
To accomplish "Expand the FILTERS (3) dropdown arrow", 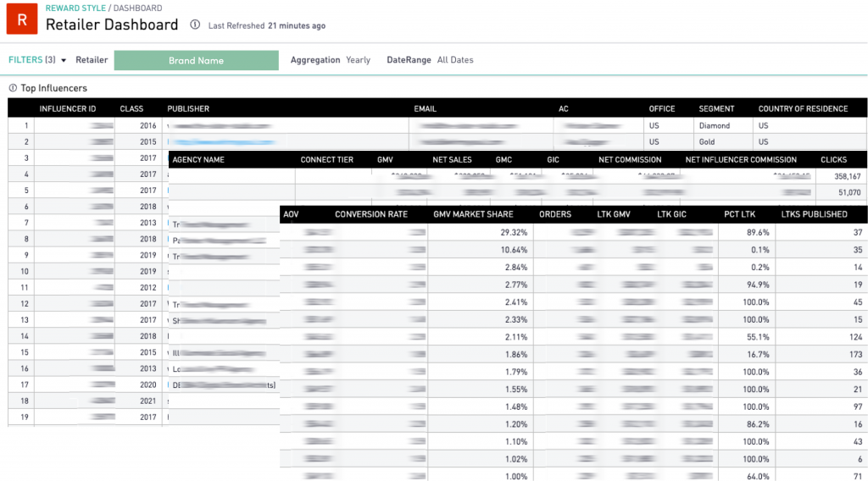I will (64, 60).
